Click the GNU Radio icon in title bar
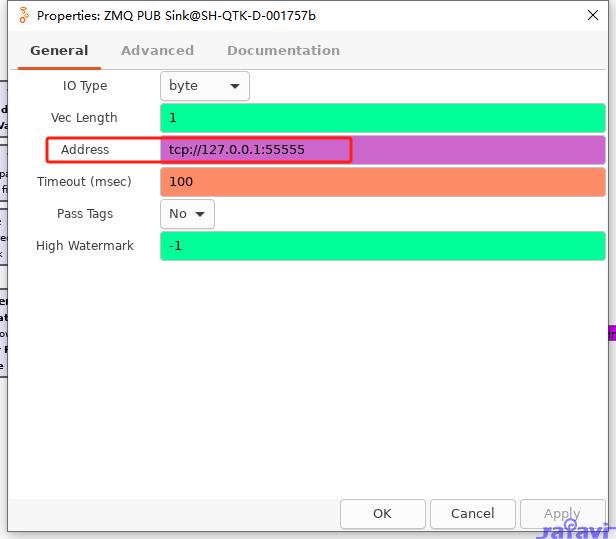Image resolution: width=616 pixels, height=539 pixels. point(24,15)
